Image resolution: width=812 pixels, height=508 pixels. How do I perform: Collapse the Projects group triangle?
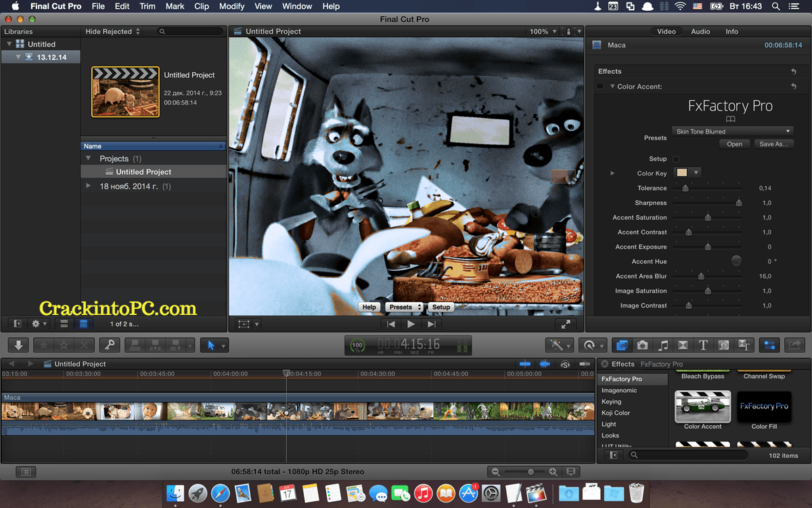[88, 158]
